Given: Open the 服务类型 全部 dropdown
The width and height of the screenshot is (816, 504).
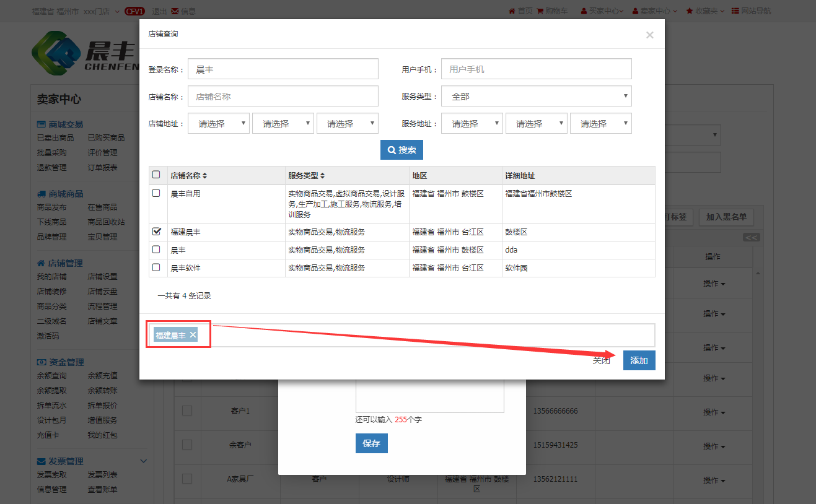Looking at the screenshot, I should click(536, 97).
